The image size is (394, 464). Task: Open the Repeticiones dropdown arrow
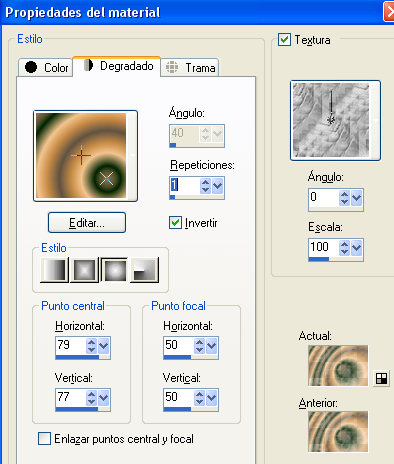pos(217,185)
